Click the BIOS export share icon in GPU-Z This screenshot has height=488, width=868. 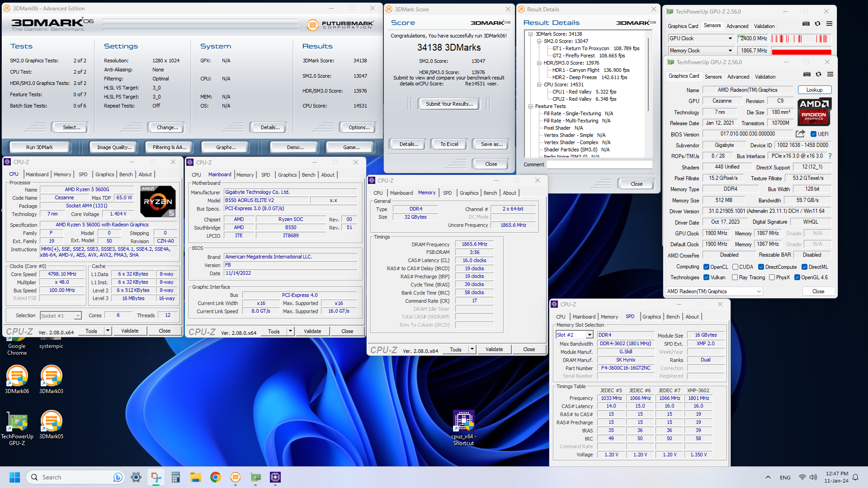[800, 134]
